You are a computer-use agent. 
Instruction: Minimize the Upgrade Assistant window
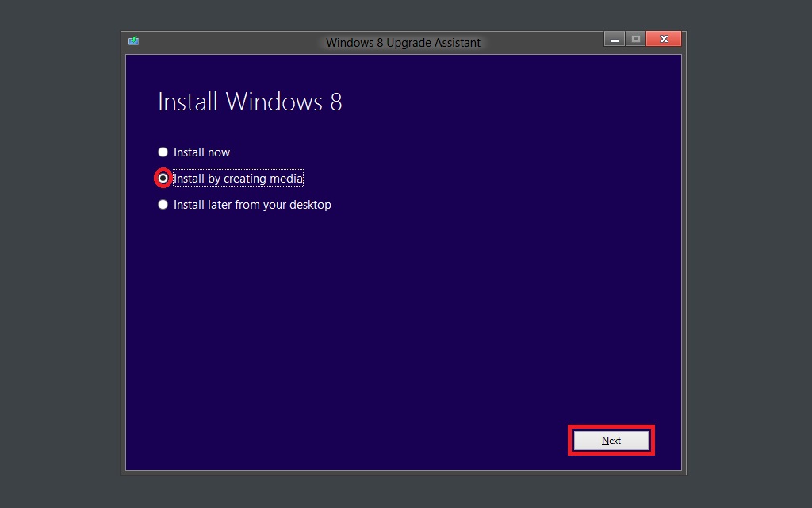pyautogui.click(x=614, y=39)
